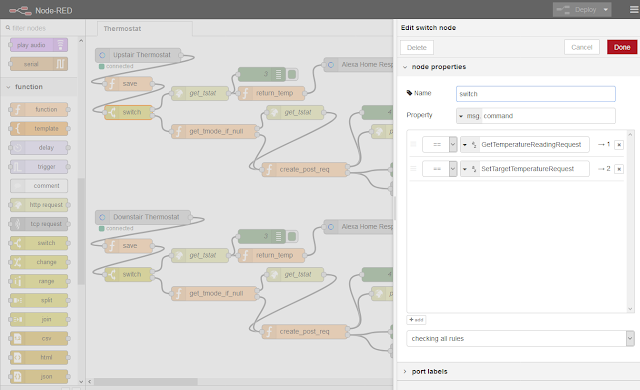
Task: Click the Done button
Action: coord(622,47)
